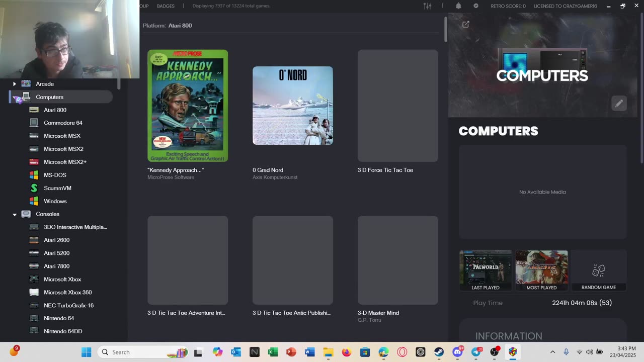Click the Axis Komputerkunst developer text
The width and height of the screenshot is (644, 362).
pyautogui.click(x=275, y=177)
